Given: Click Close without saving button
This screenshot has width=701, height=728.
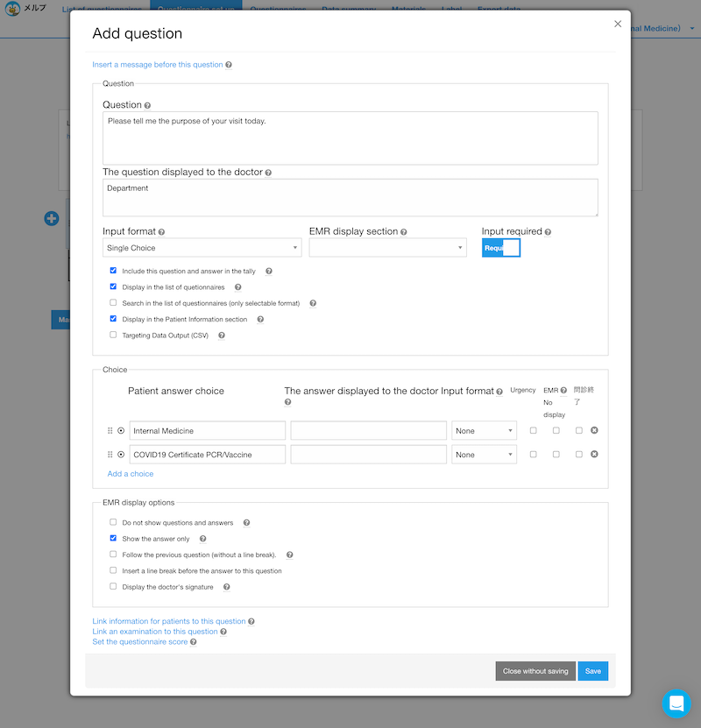Looking at the screenshot, I should [535, 671].
